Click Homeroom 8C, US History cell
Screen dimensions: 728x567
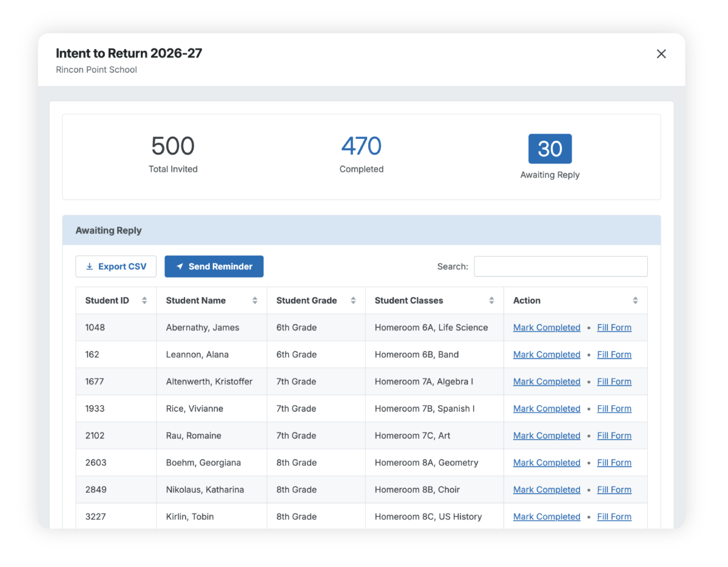(434, 516)
